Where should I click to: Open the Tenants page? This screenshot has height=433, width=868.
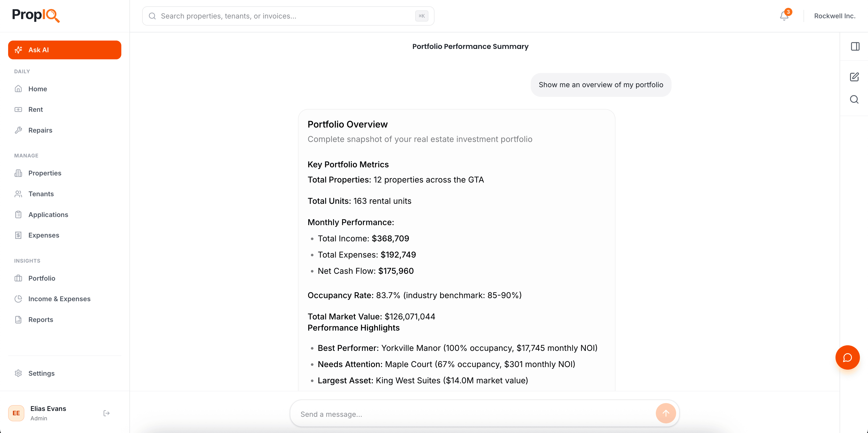[41, 194]
